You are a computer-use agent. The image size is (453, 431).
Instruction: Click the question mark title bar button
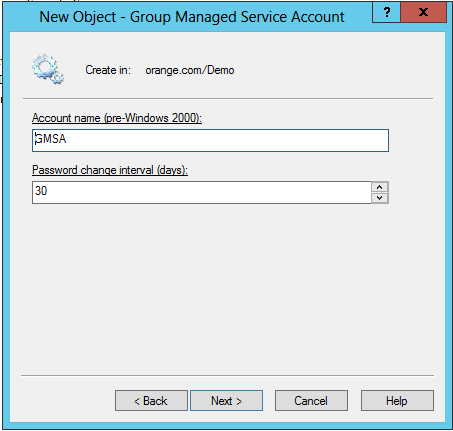click(386, 12)
